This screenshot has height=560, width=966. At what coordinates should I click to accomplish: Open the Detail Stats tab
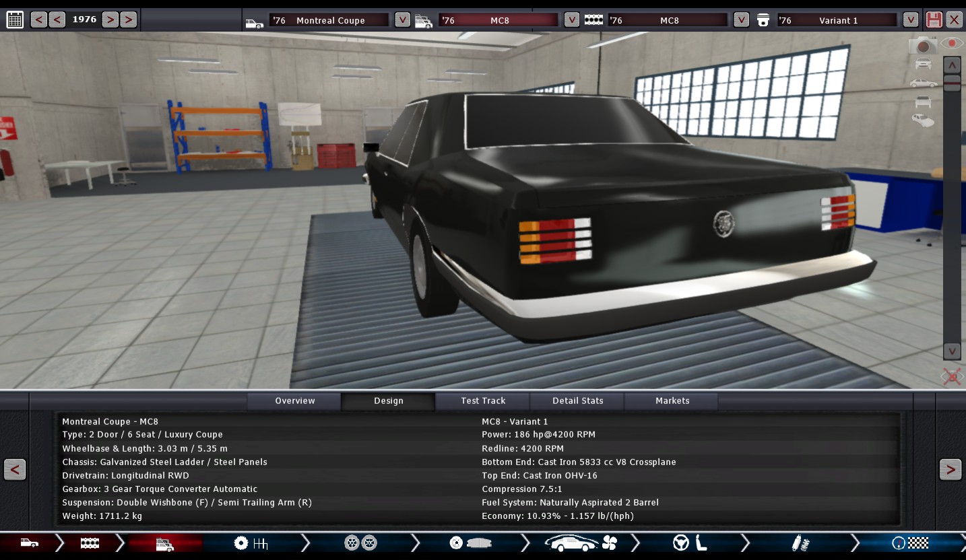click(577, 401)
